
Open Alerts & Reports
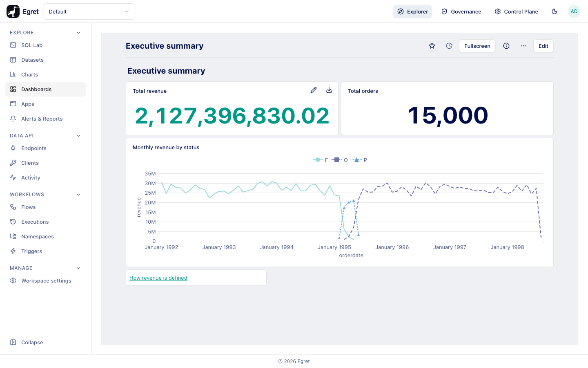pyautogui.click(x=45, y=119)
